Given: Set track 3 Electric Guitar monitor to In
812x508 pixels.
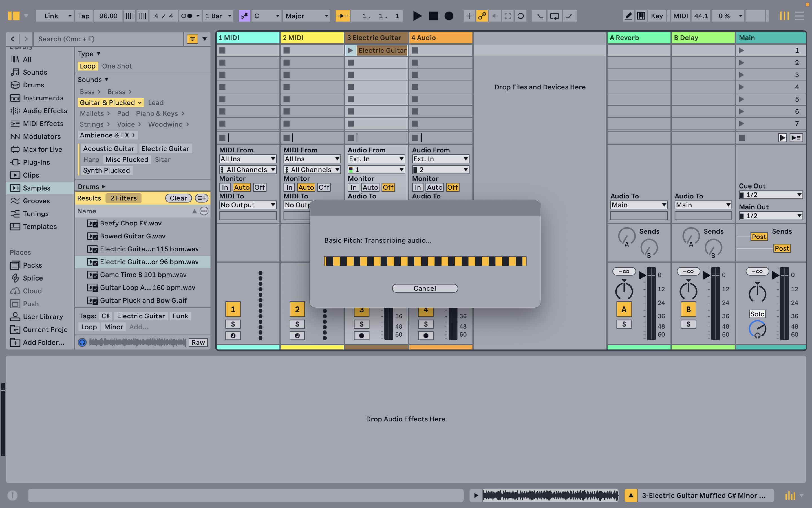Looking at the screenshot, I should pos(353,187).
